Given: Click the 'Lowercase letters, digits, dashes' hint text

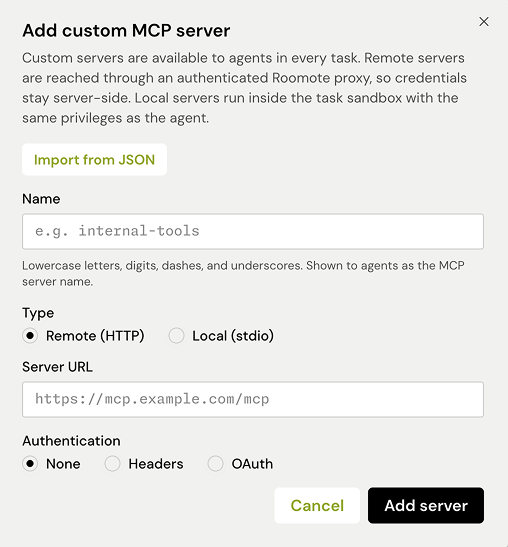Looking at the screenshot, I should (x=243, y=274).
